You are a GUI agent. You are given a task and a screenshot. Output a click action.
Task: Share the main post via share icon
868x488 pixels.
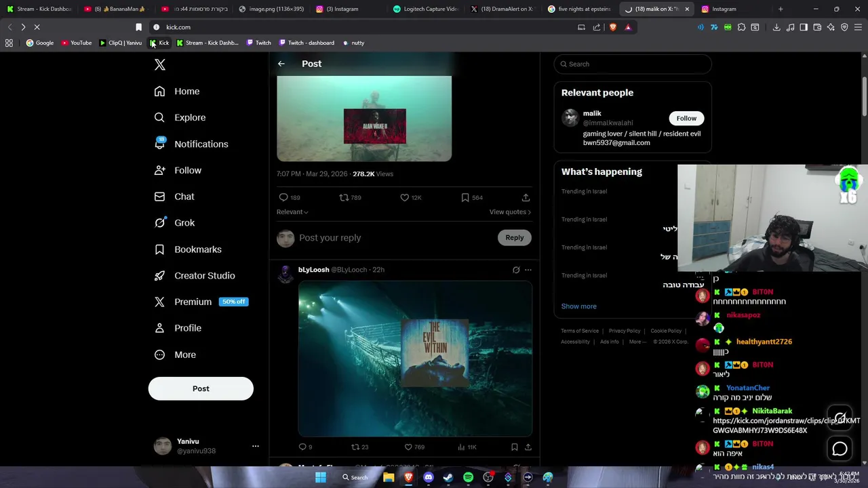click(x=526, y=197)
